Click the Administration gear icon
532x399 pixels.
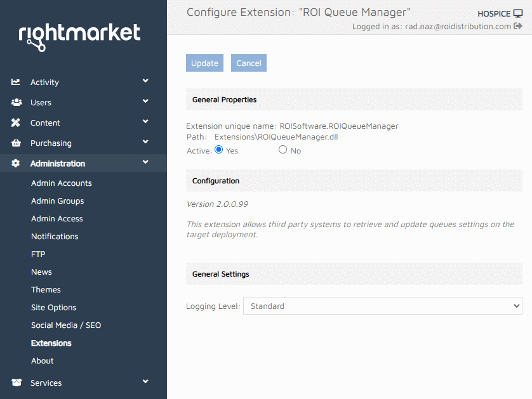[16, 163]
